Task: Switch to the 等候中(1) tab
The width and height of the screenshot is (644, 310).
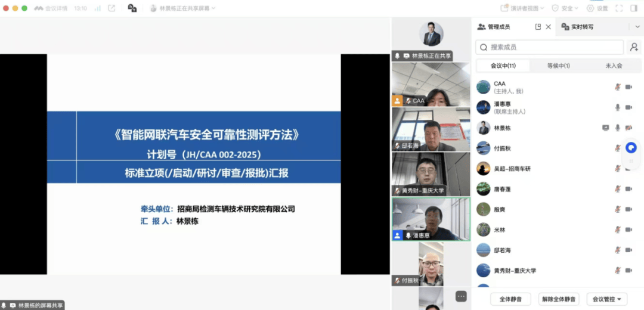Action: click(558, 66)
